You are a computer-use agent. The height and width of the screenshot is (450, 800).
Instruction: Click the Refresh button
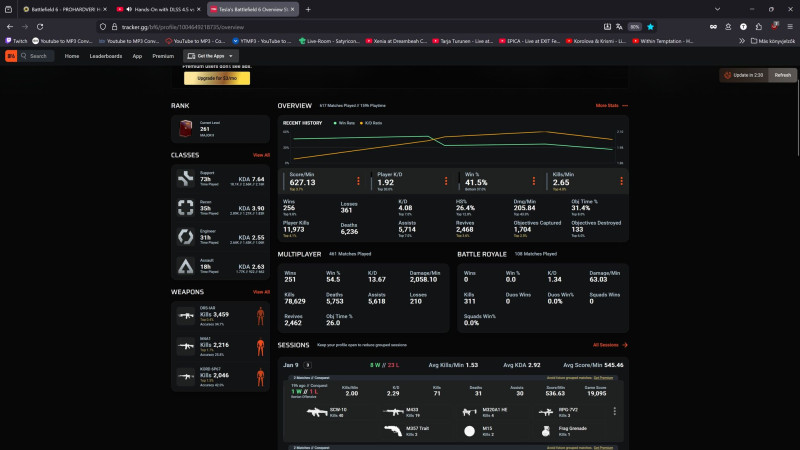(x=782, y=75)
